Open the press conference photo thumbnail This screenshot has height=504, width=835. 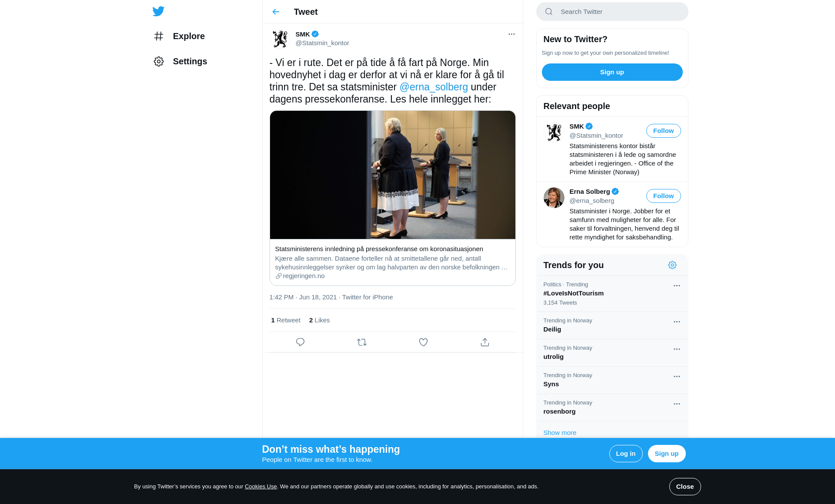pyautogui.click(x=392, y=175)
